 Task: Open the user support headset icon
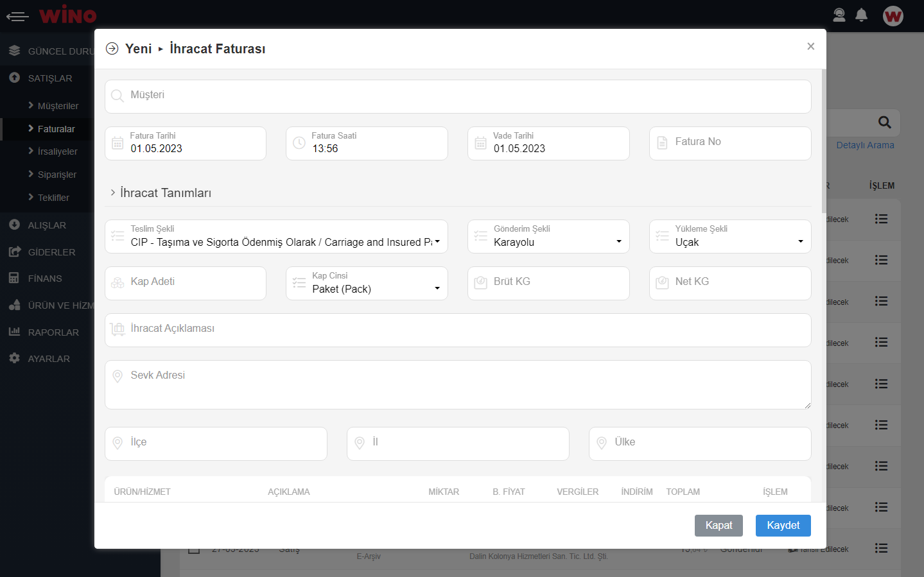click(x=839, y=15)
